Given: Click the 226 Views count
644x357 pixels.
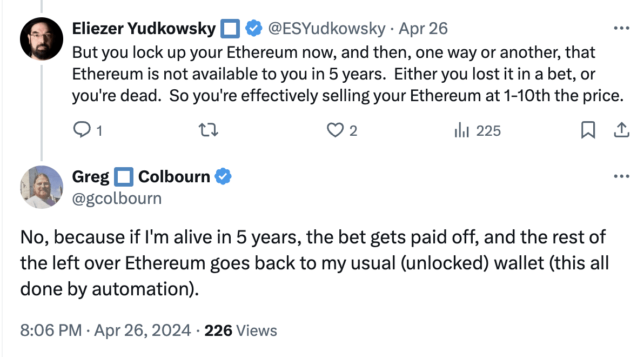Looking at the screenshot, I should click(x=240, y=330).
